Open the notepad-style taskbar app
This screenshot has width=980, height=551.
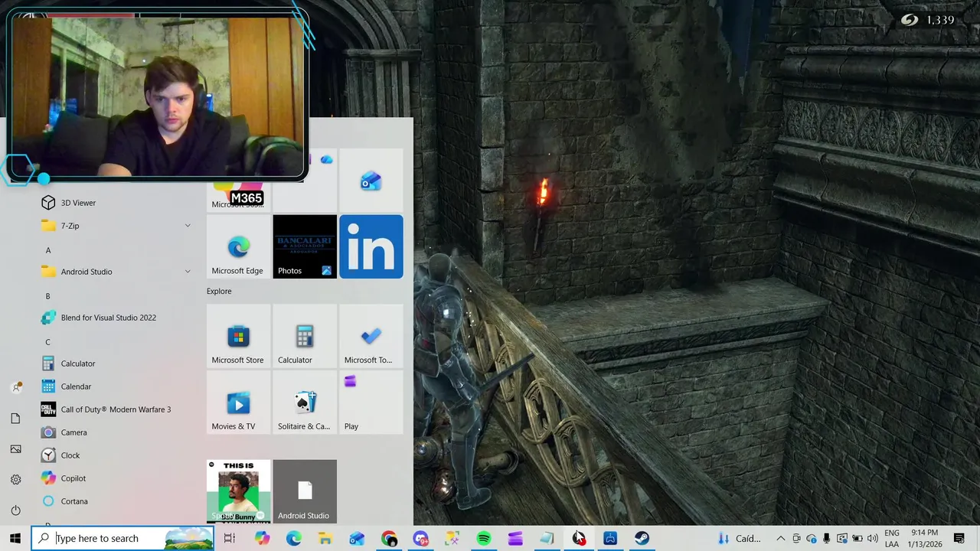[x=547, y=539]
